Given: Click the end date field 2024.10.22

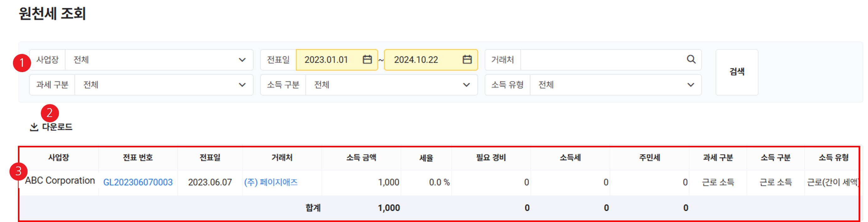Looking at the screenshot, I should 416,60.
